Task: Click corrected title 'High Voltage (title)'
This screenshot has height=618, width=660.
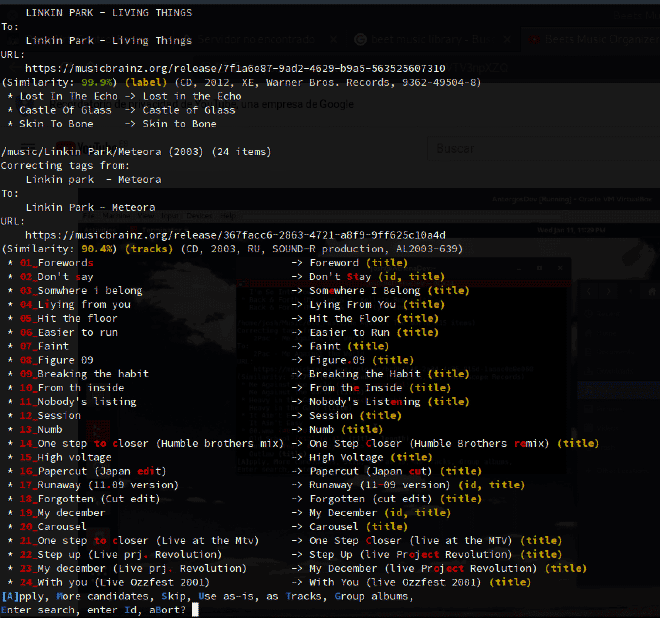Action: tap(371, 457)
